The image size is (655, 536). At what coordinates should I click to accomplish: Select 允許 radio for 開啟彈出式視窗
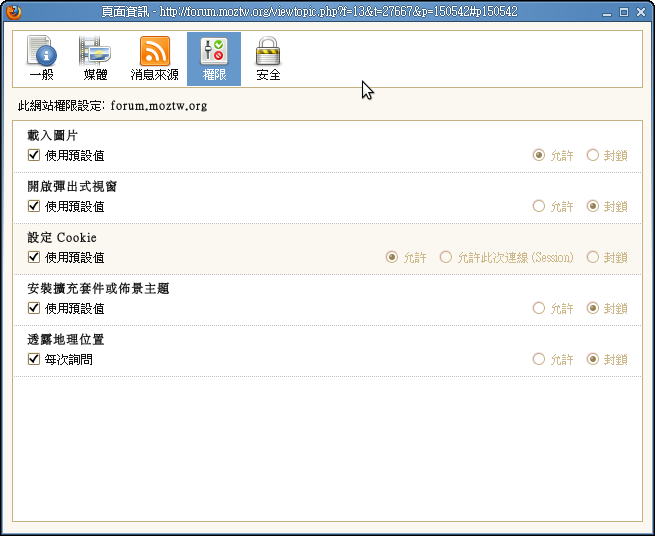point(539,206)
